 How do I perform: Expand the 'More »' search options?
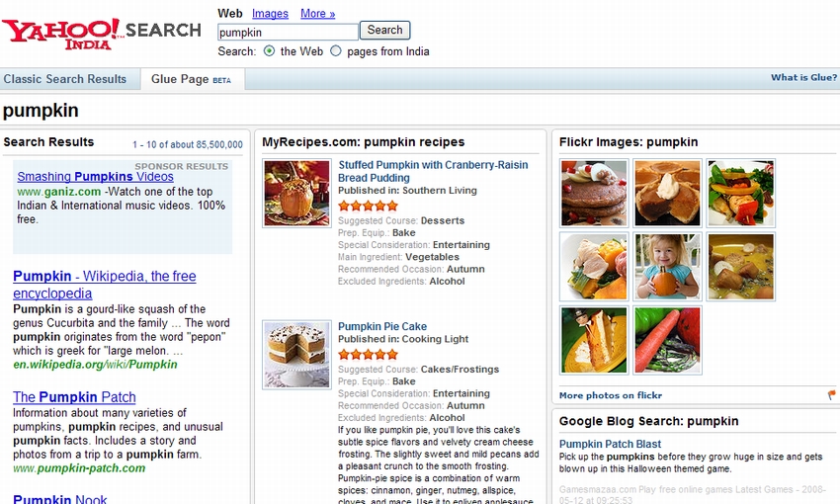pos(317,14)
